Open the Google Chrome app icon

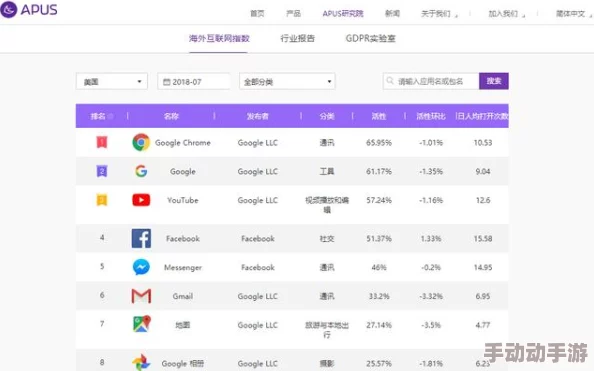click(x=141, y=142)
